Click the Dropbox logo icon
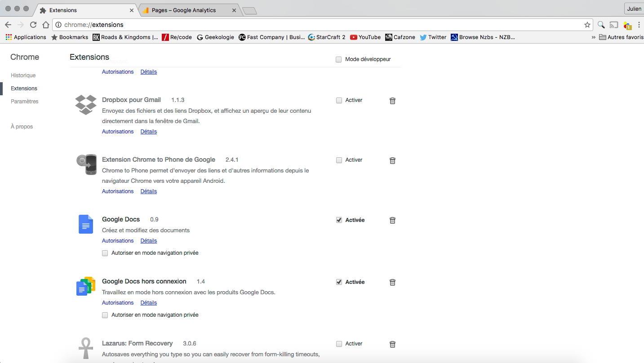This screenshot has height=363, width=644. tap(86, 105)
